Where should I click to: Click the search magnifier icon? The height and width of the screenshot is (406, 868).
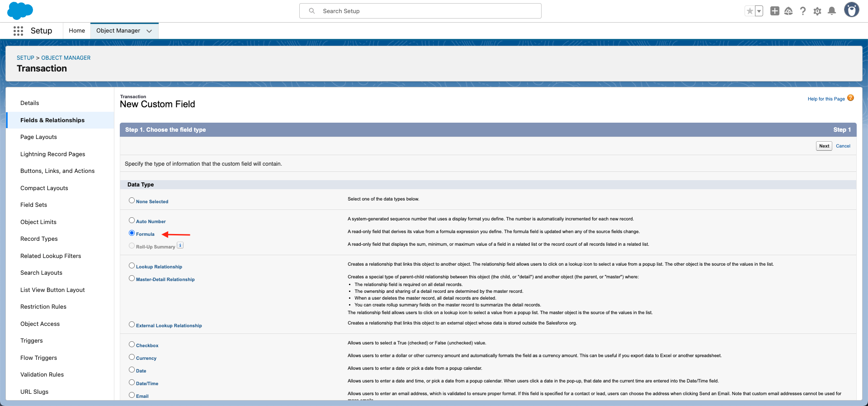click(x=312, y=11)
